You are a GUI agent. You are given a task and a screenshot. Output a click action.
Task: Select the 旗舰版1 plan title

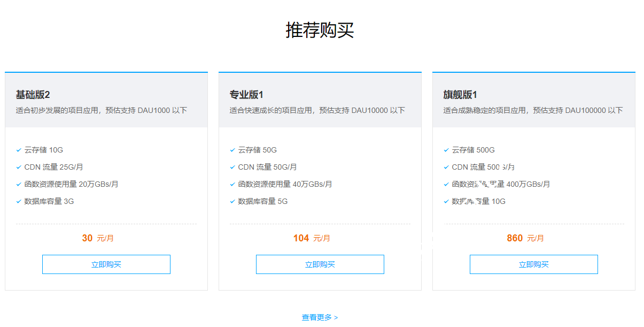pyautogui.click(x=460, y=95)
